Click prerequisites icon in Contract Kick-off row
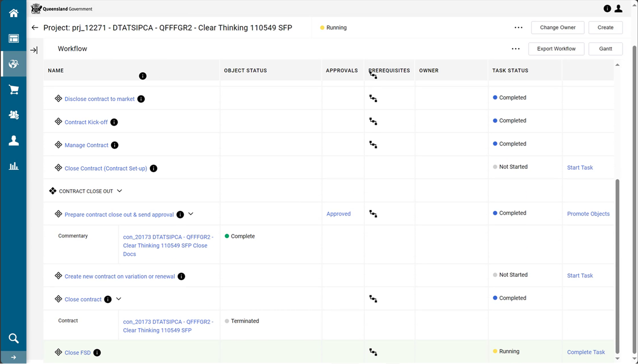 [x=373, y=121]
